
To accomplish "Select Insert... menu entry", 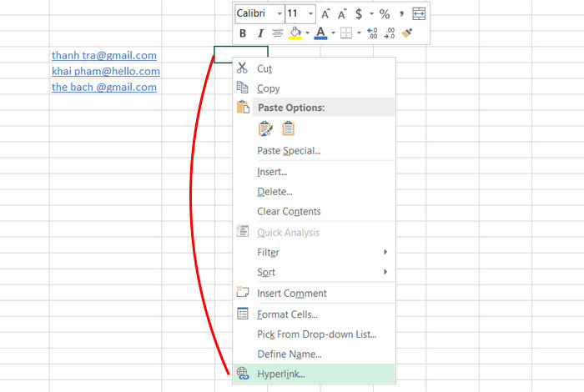I will click(315, 172).
